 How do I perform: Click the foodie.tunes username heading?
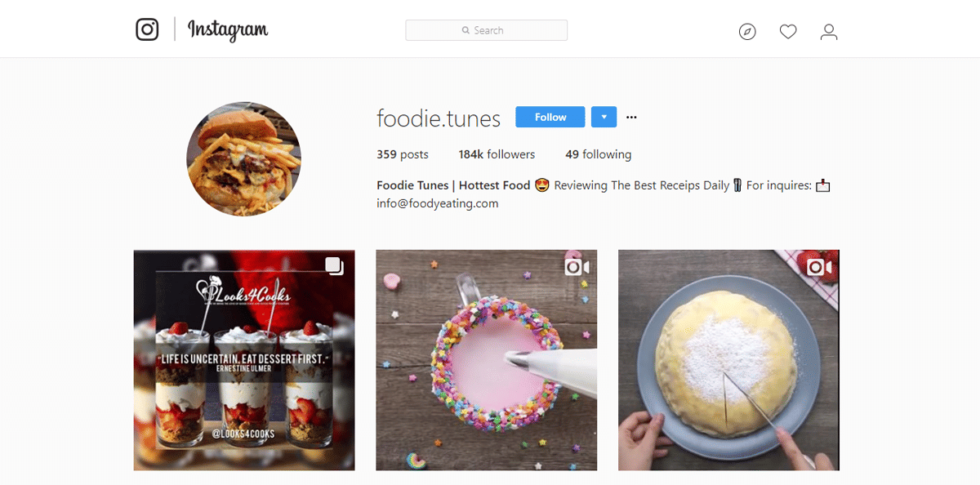click(x=438, y=118)
